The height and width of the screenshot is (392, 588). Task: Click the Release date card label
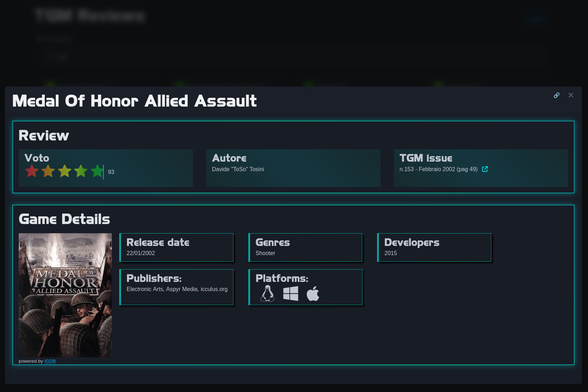tap(158, 242)
